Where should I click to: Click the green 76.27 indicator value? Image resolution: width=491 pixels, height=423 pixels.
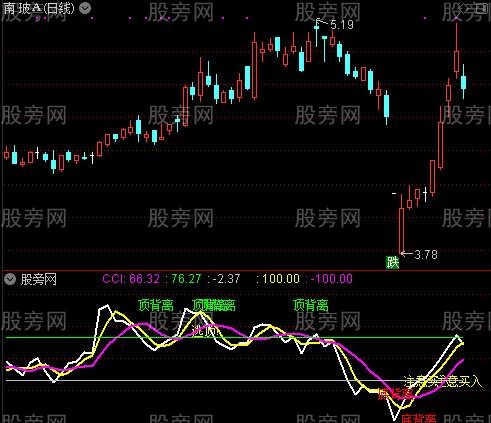[186, 279]
